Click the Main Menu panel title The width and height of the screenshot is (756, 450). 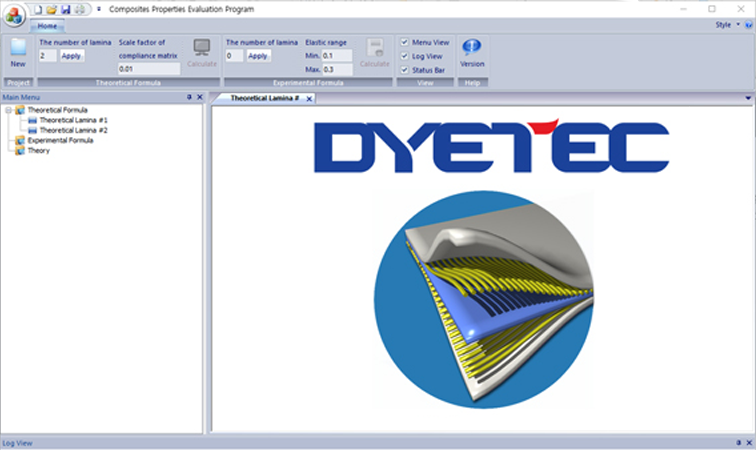pos(21,97)
